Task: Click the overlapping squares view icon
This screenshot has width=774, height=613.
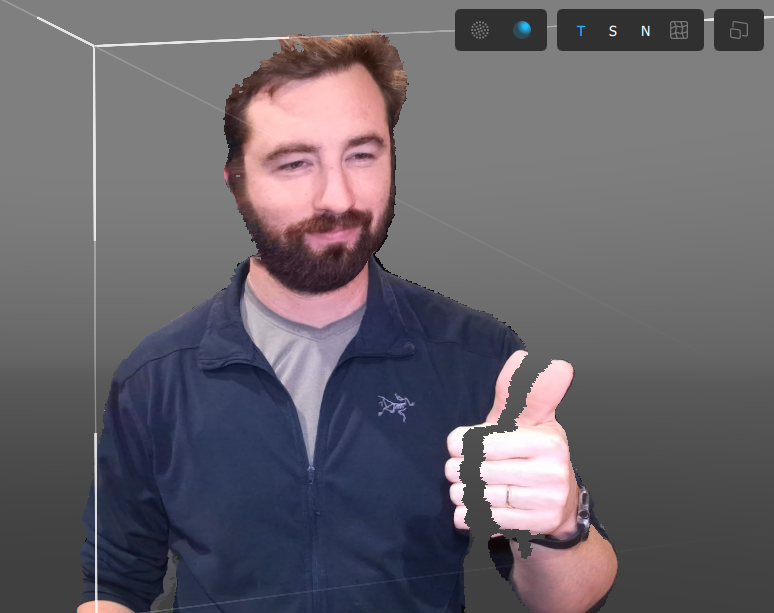Action: point(739,30)
